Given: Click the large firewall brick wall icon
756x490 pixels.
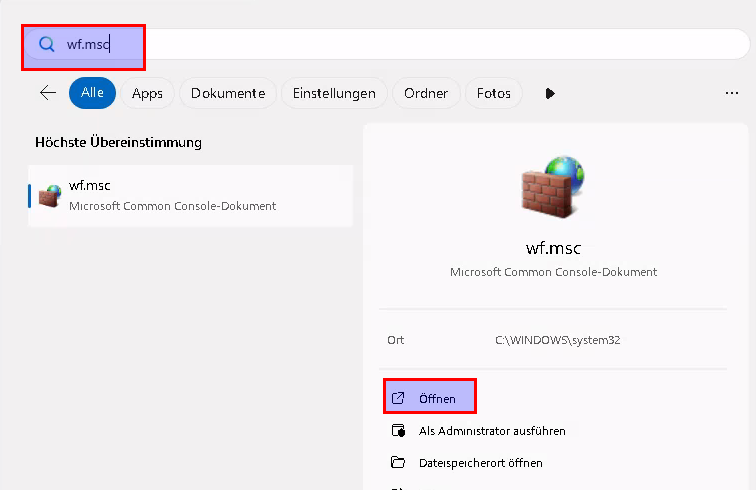Looking at the screenshot, I should [553, 190].
